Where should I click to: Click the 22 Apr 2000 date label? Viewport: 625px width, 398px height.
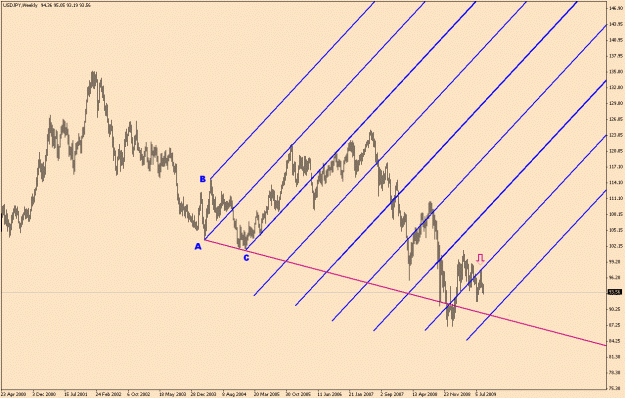tap(14, 394)
